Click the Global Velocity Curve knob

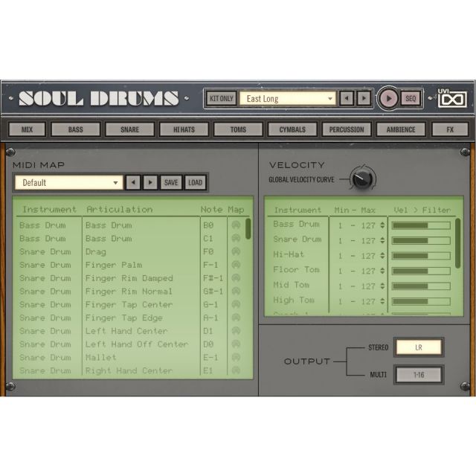pyautogui.click(x=362, y=178)
